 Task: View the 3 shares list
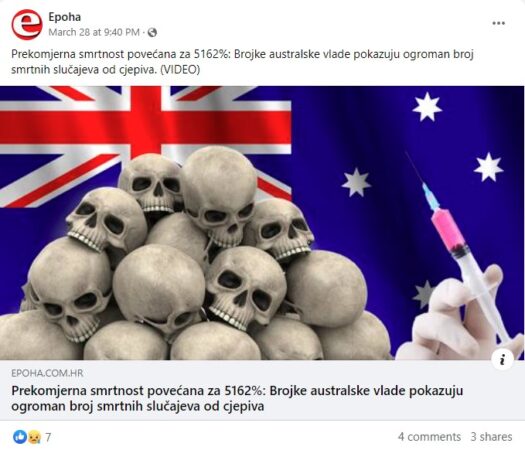[x=491, y=437]
